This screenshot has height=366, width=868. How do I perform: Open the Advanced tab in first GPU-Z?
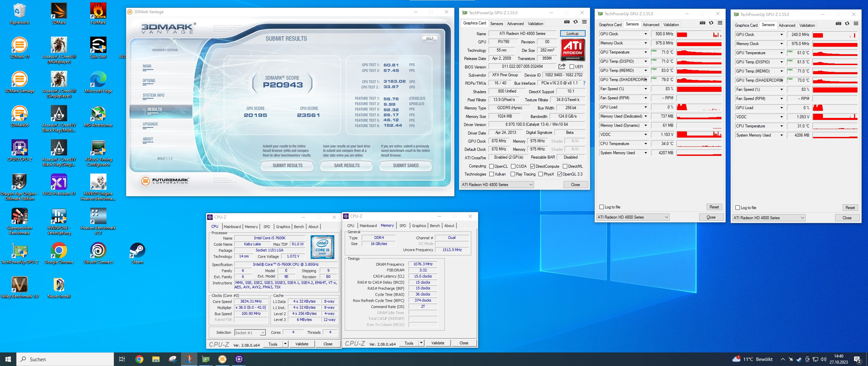515,24
